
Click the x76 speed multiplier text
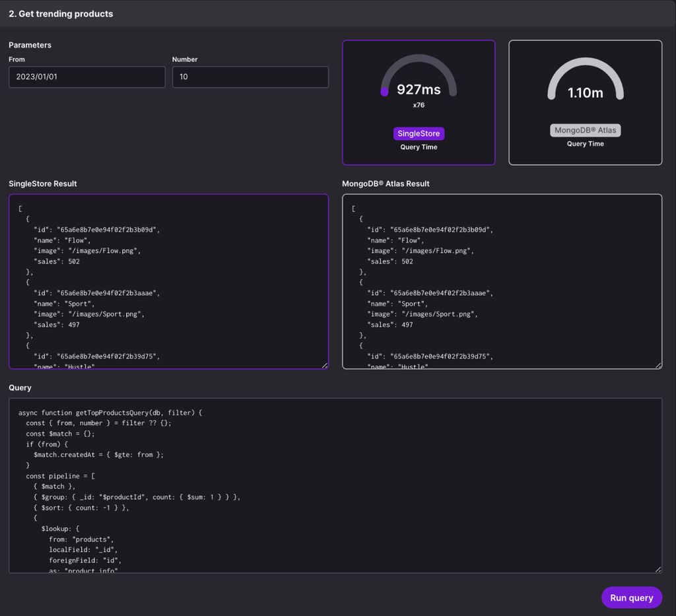pos(419,105)
